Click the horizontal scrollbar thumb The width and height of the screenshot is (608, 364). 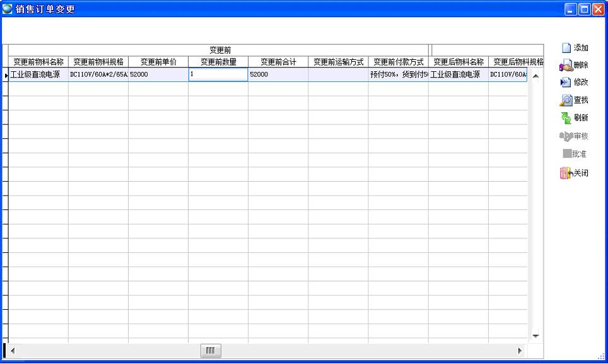[211, 351]
